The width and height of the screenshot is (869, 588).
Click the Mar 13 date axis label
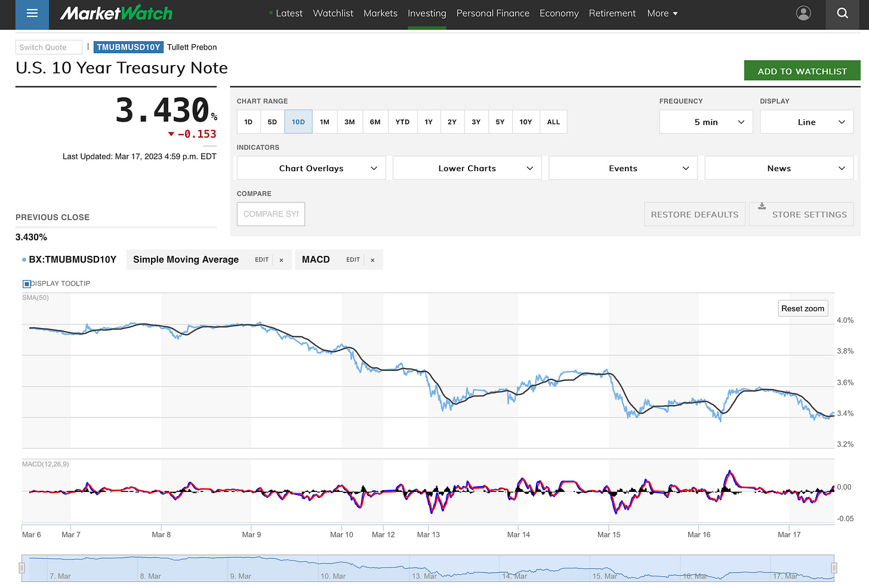[429, 535]
